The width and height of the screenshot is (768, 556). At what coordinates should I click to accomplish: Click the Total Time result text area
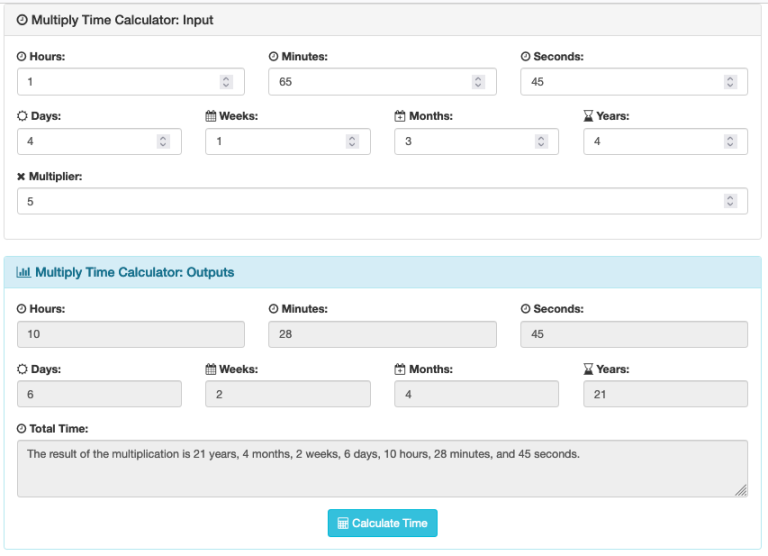coord(383,469)
